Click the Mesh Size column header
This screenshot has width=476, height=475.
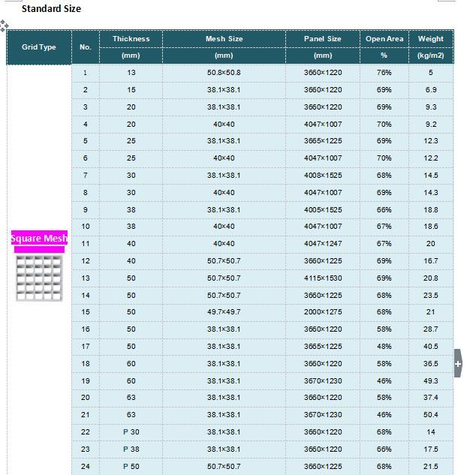tap(224, 39)
